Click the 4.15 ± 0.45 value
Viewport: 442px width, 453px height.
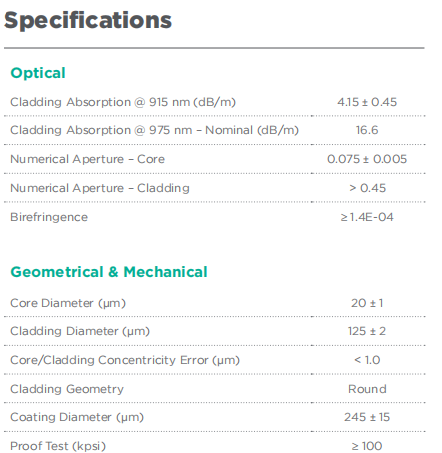pyautogui.click(x=367, y=102)
